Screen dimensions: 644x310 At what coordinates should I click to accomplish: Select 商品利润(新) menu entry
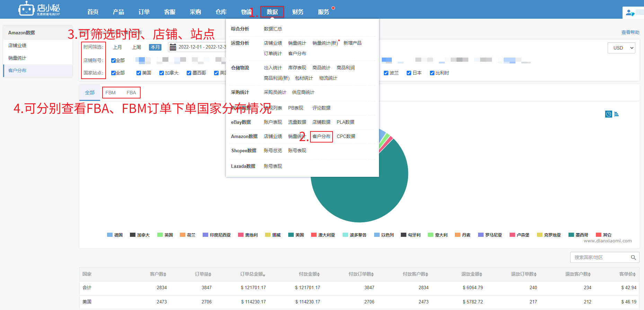point(277,78)
